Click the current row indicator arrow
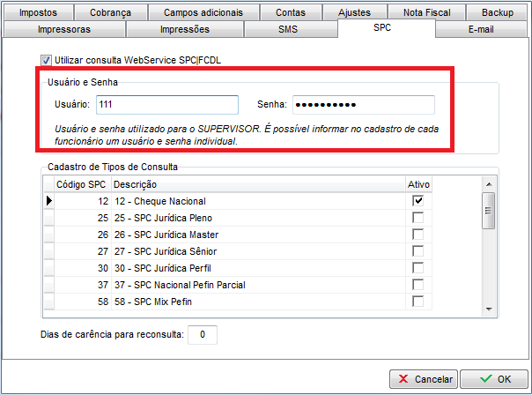The height and width of the screenshot is (395, 532). click(48, 201)
